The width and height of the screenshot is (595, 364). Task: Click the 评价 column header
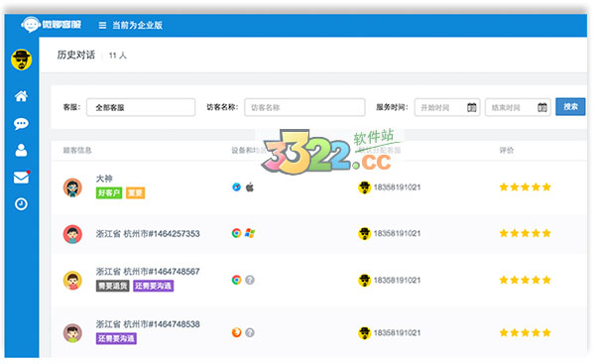point(507,151)
